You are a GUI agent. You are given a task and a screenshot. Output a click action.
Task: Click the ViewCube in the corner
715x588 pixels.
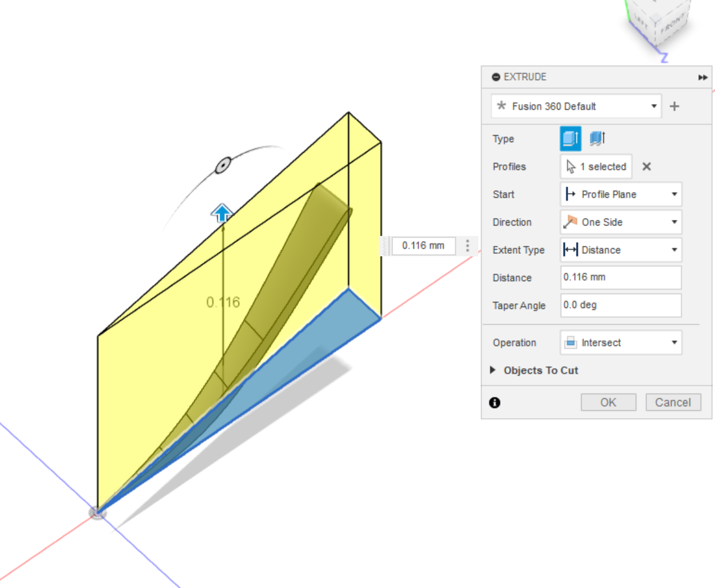click(x=658, y=23)
